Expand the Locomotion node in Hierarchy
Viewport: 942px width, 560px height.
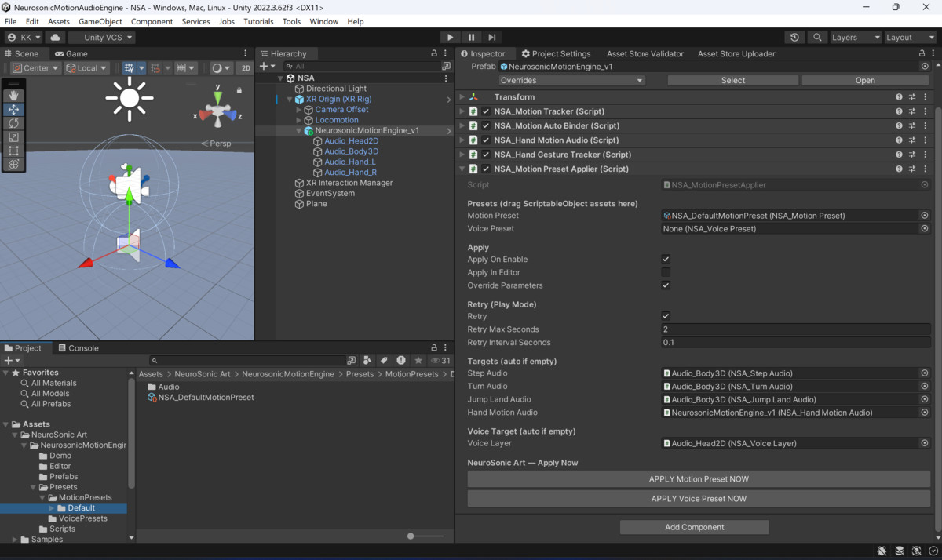[299, 120]
